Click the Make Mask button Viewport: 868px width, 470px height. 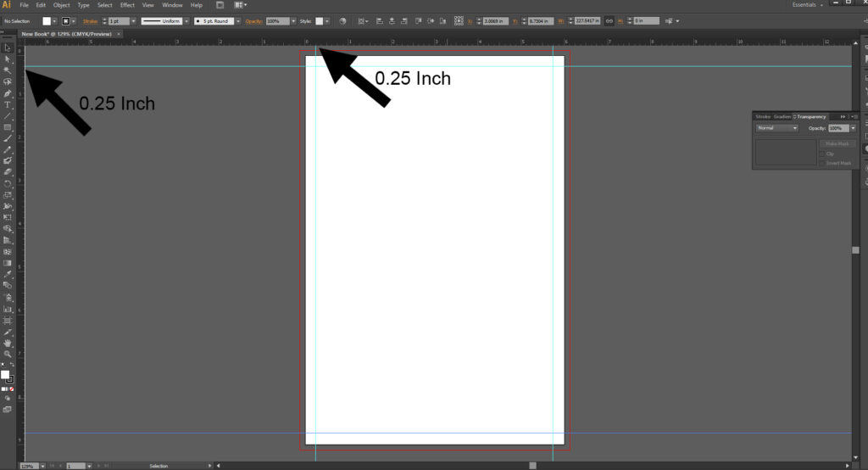837,143
